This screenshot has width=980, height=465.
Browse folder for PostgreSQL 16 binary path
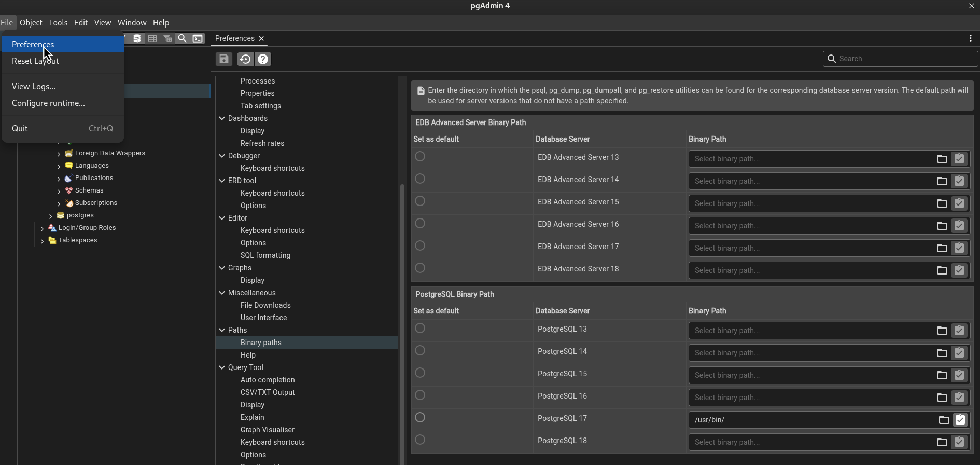coord(942,398)
